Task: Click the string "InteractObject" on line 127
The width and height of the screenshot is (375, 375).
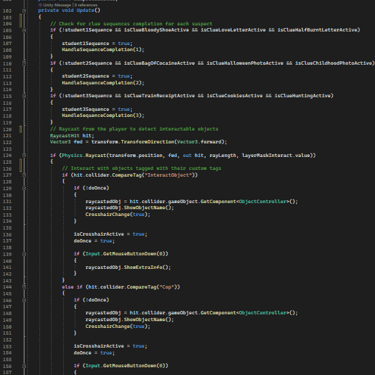Action: [167, 175]
